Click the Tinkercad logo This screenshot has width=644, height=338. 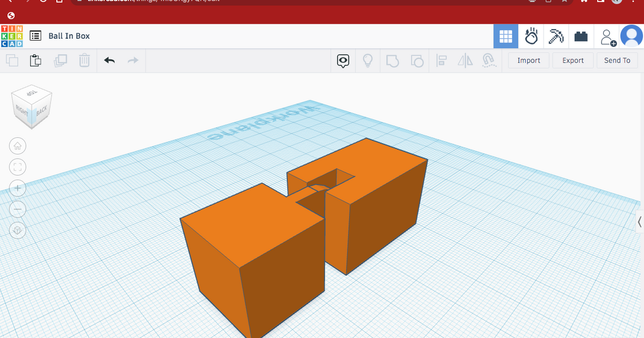[12, 36]
